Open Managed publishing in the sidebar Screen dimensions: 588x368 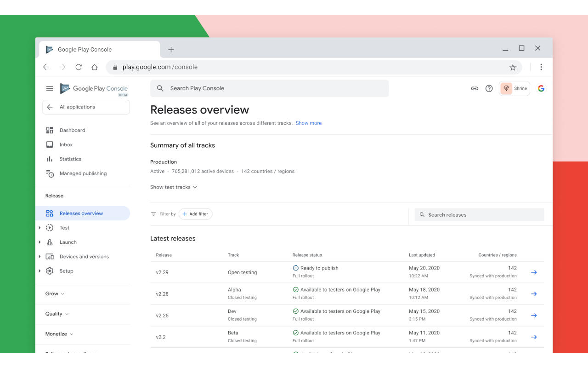(x=83, y=173)
